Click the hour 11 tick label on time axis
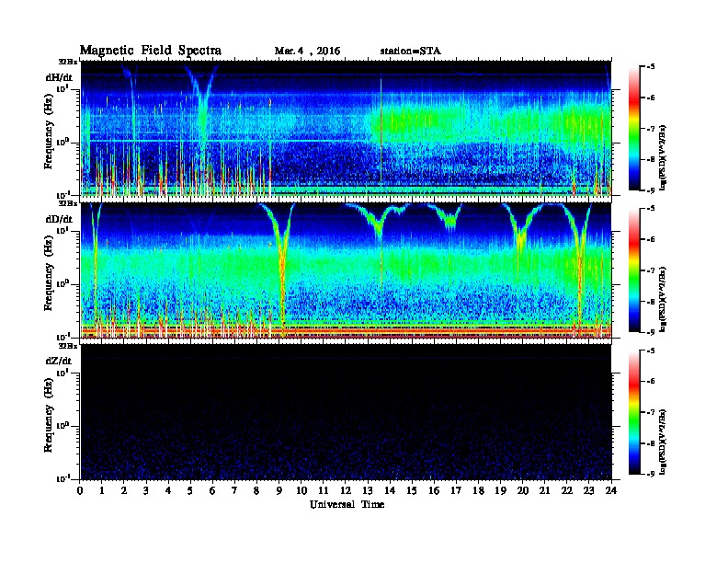 pos(324,490)
